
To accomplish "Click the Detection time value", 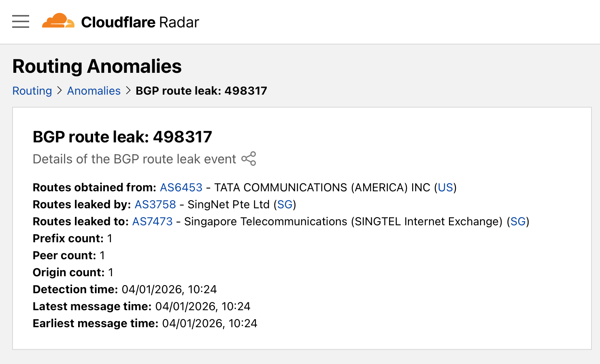I will (169, 290).
